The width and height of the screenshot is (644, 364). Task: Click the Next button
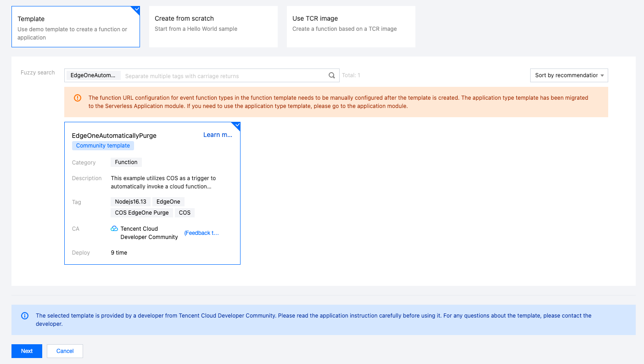click(x=27, y=351)
